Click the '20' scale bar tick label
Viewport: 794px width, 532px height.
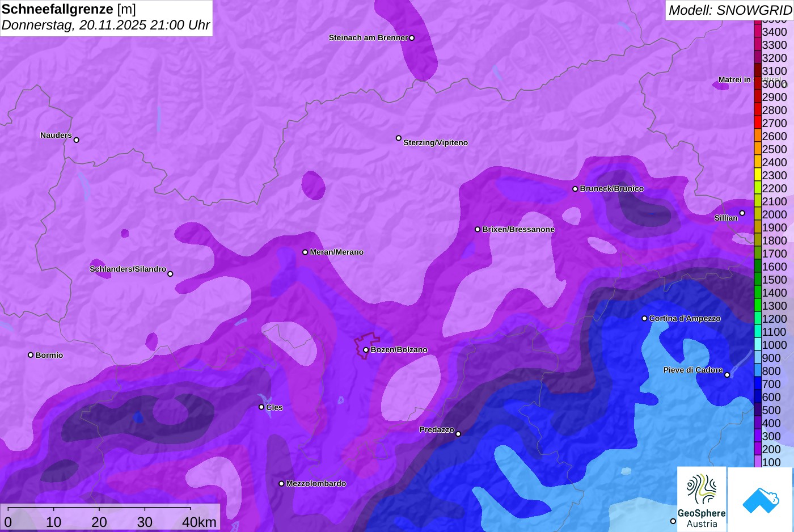[99, 522]
